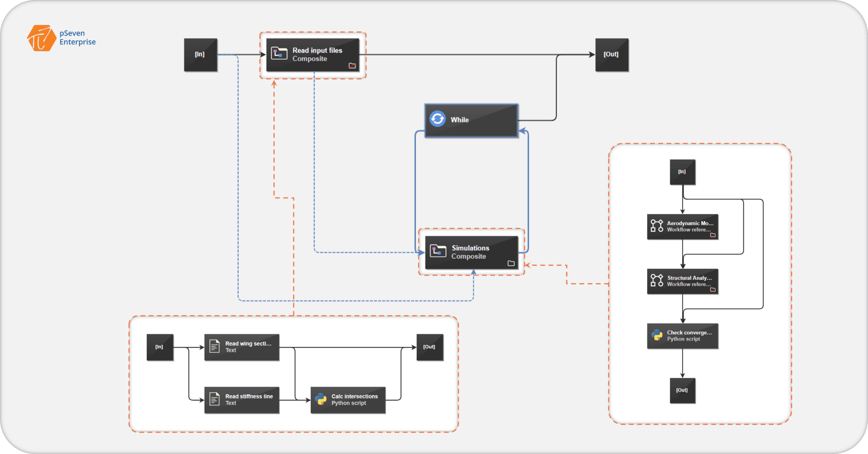Click the pSeven Enterprise logo icon
This screenshot has height=454, width=868.
[x=42, y=38]
